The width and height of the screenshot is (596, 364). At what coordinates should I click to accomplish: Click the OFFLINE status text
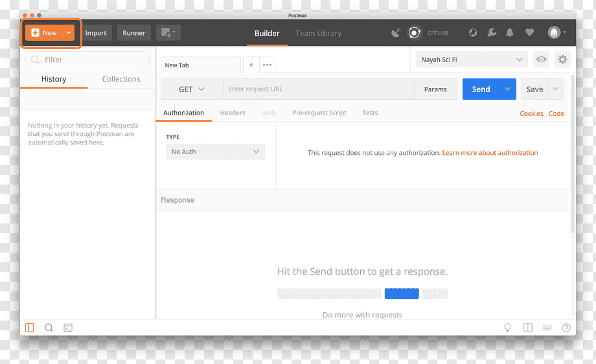[x=439, y=33]
